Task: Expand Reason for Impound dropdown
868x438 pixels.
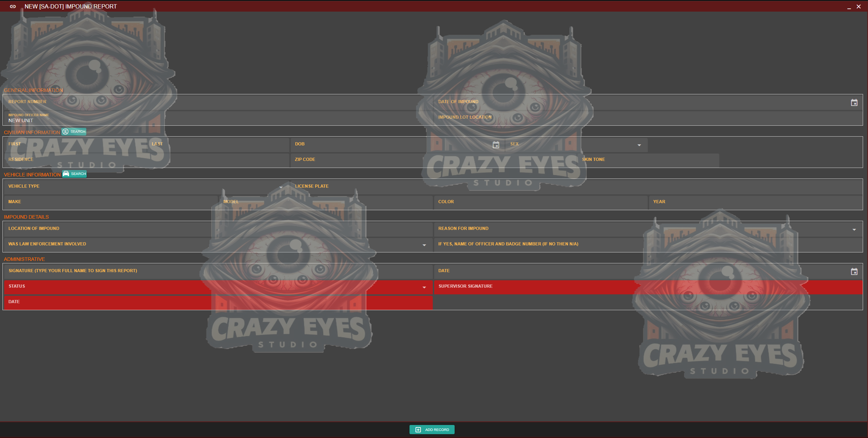Action: point(854,230)
